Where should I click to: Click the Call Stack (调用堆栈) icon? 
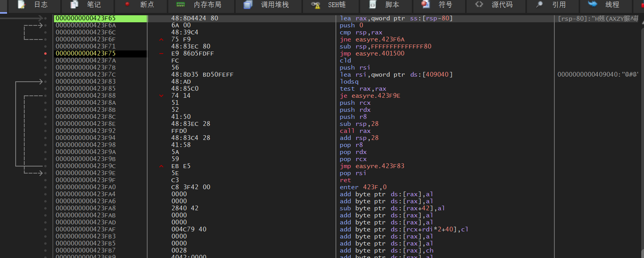[x=247, y=5]
